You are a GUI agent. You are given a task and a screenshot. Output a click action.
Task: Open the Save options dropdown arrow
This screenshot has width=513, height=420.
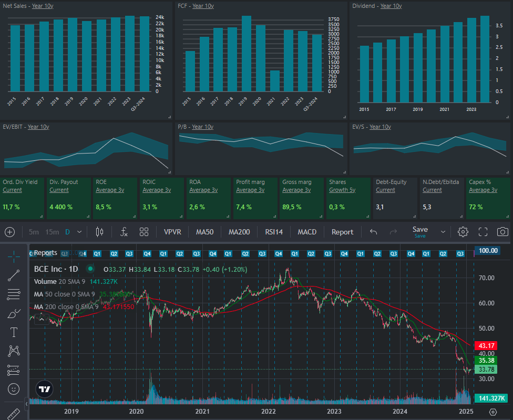click(443, 232)
